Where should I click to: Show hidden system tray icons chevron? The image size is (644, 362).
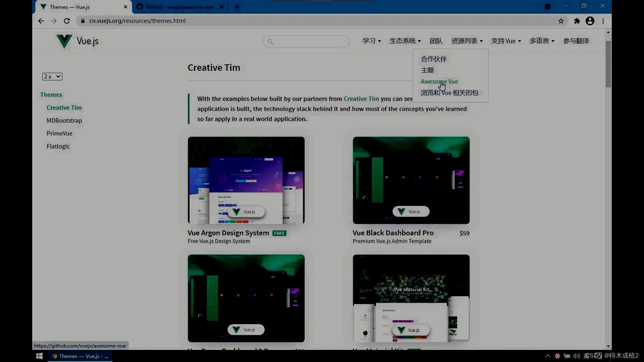tap(547, 356)
